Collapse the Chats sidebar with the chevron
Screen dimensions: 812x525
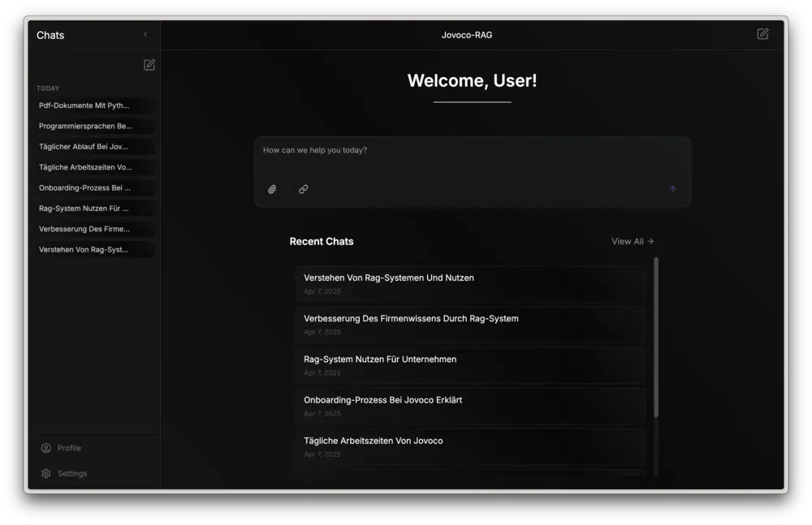[x=145, y=35]
